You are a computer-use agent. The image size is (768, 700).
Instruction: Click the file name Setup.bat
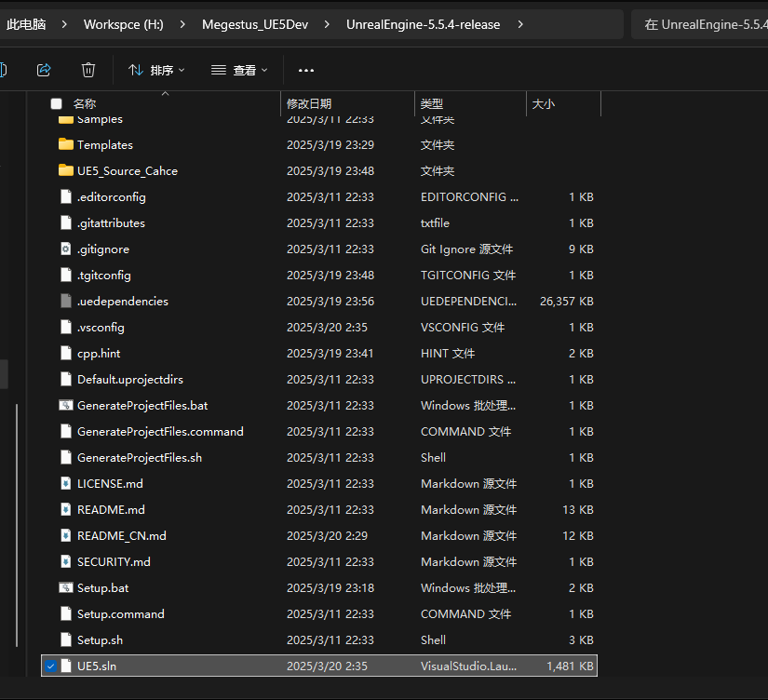102,587
